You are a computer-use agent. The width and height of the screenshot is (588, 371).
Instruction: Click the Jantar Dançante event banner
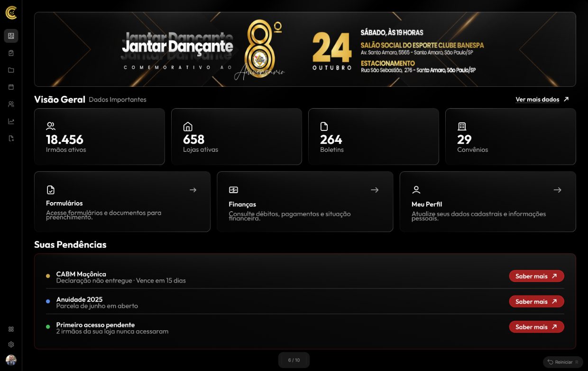tap(305, 49)
